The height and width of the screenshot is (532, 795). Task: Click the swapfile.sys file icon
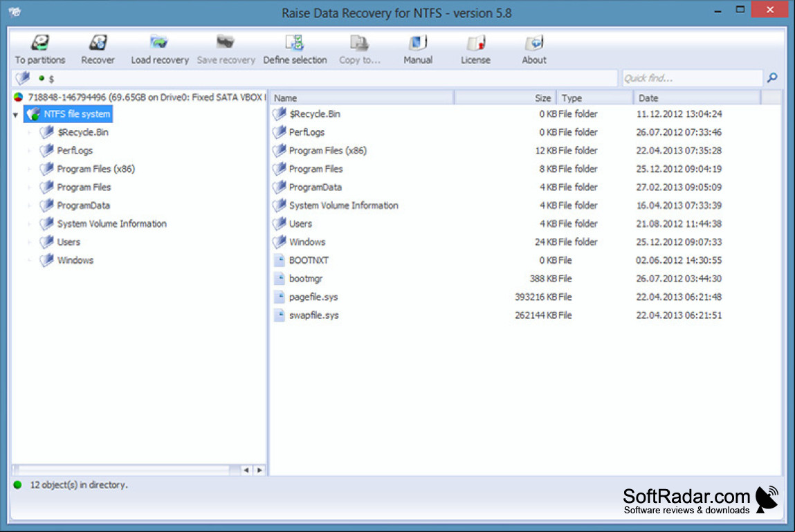click(280, 315)
